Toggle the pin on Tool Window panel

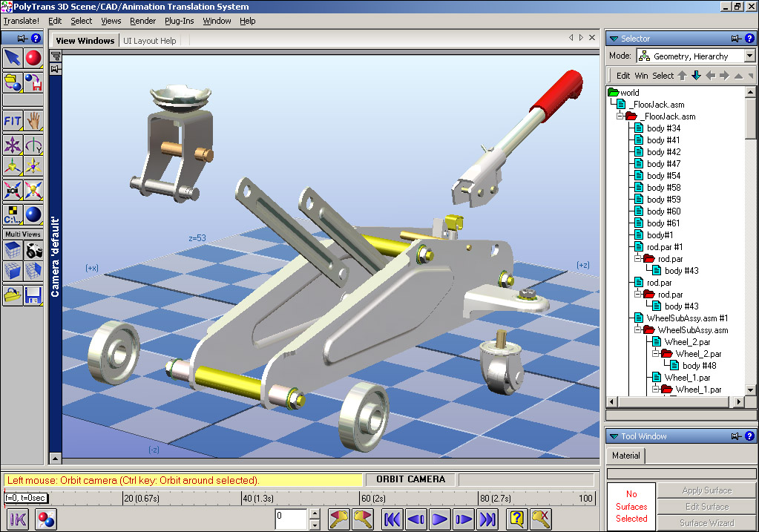[735, 436]
